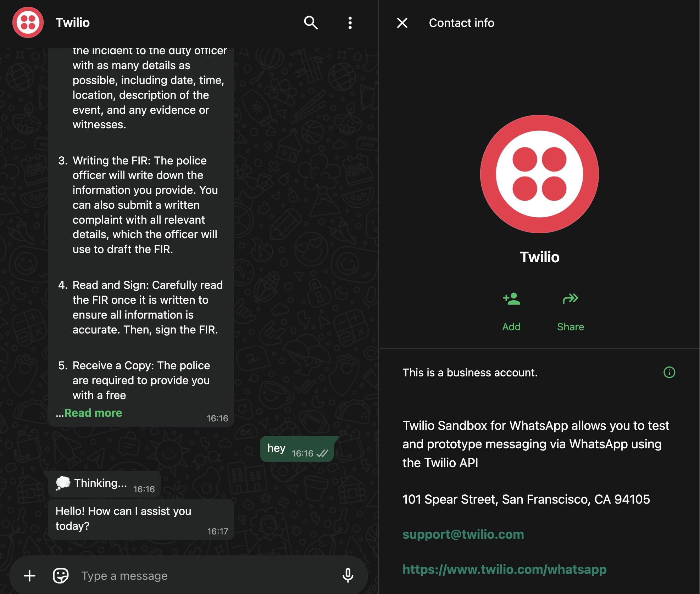The height and width of the screenshot is (594, 700).
Task: Expand message with Read more
Action: coord(93,413)
